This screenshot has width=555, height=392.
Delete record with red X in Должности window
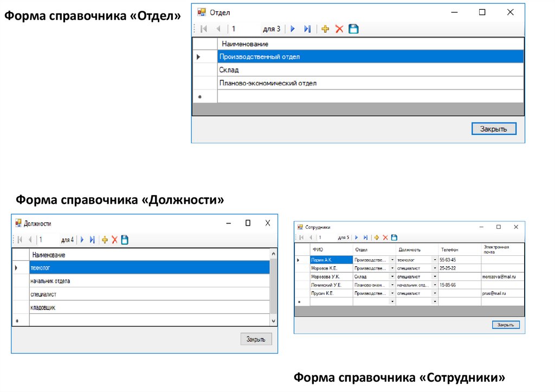115,240
